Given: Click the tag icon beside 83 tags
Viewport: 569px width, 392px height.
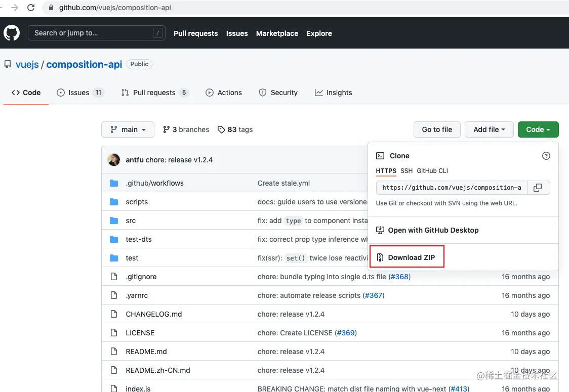Looking at the screenshot, I should 221,129.
